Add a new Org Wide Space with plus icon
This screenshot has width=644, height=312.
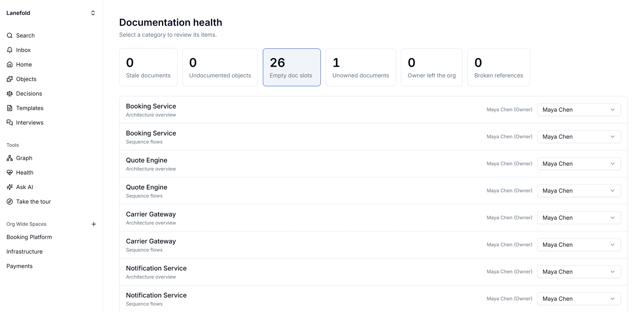tap(94, 224)
